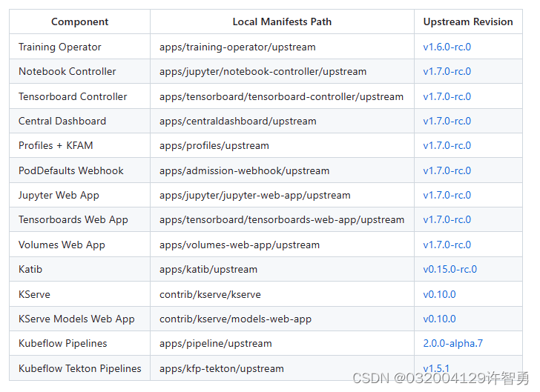540x392 pixels.
Task: Open the PodDefaults Webhook v1.7.0-rc.0 link
Action: (447, 170)
